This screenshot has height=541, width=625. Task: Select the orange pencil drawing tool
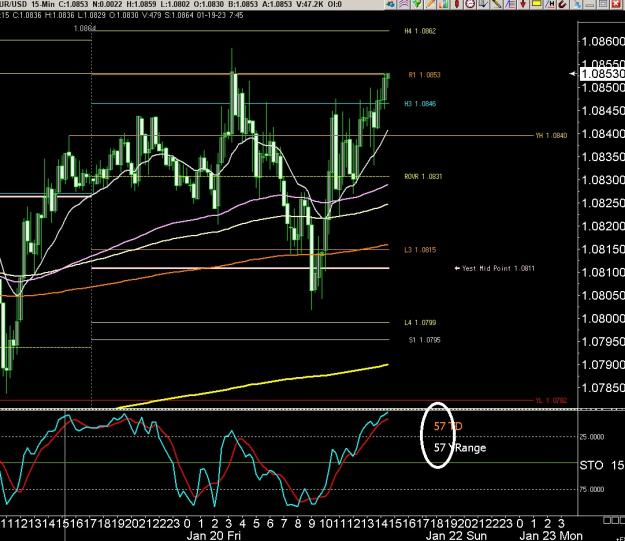430,4
